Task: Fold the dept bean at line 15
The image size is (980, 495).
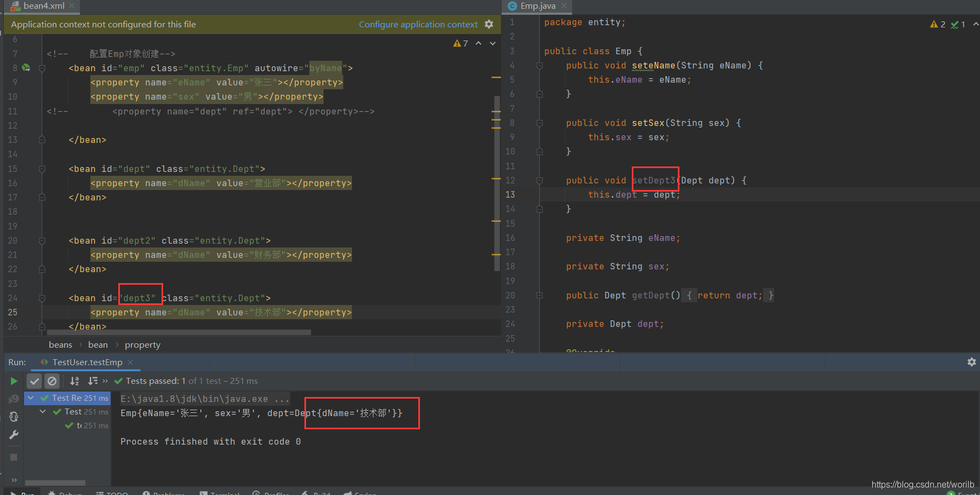Action: click(x=42, y=169)
